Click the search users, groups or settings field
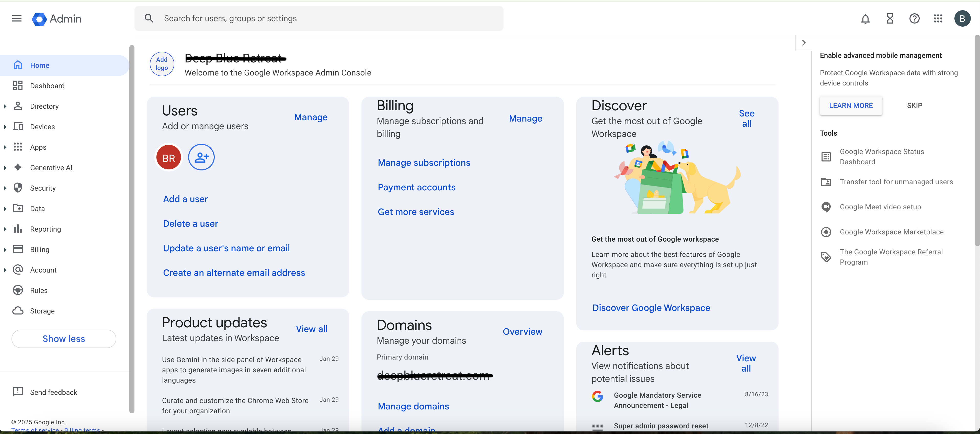The width and height of the screenshot is (980, 434). [319, 18]
